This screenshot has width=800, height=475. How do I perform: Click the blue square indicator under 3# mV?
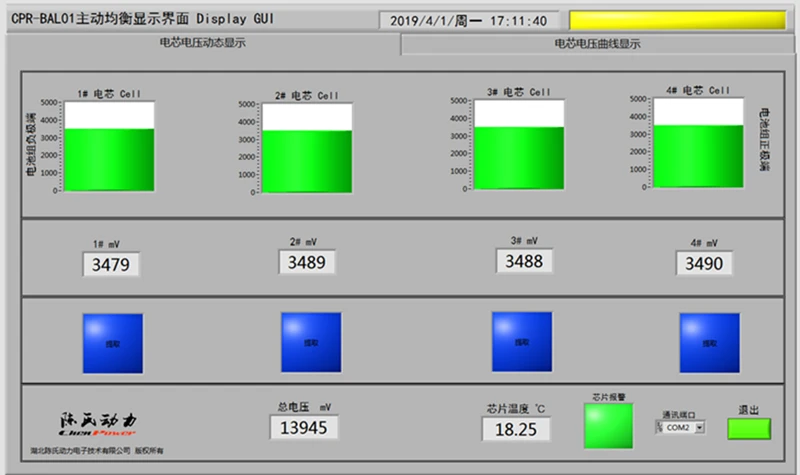[x=522, y=342]
